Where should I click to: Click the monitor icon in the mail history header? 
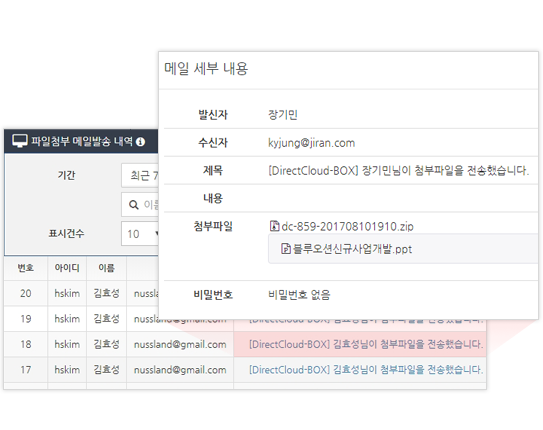pos(20,141)
